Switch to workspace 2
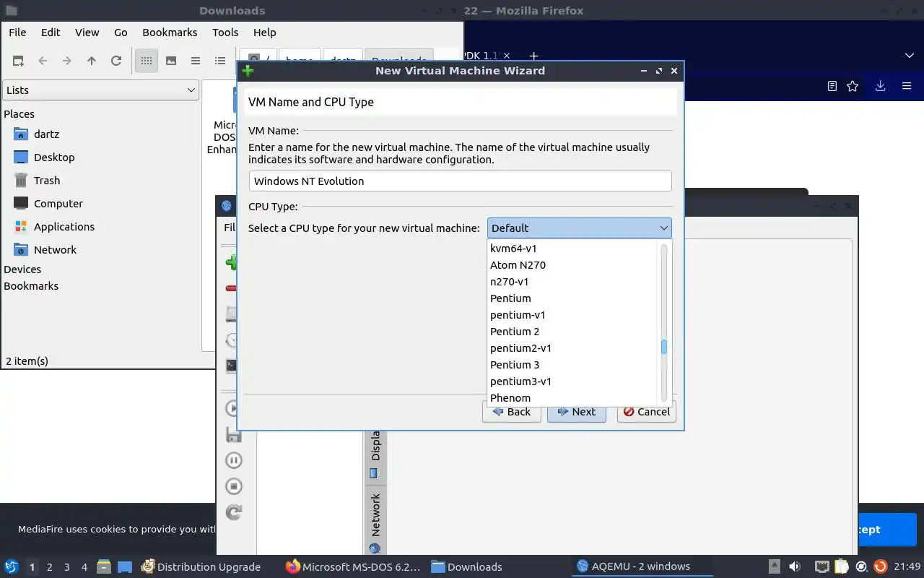The height and width of the screenshot is (578, 924). (49, 567)
